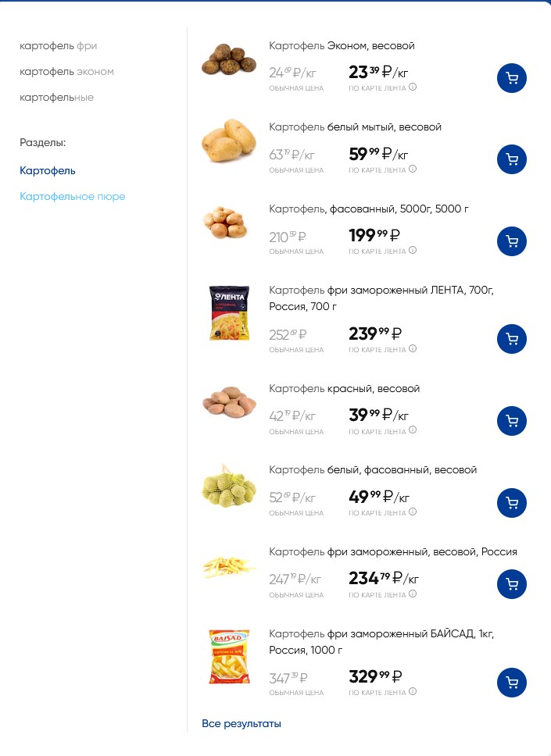
Task: Select the 'картофель фри' search suggestion
Action: (x=59, y=46)
